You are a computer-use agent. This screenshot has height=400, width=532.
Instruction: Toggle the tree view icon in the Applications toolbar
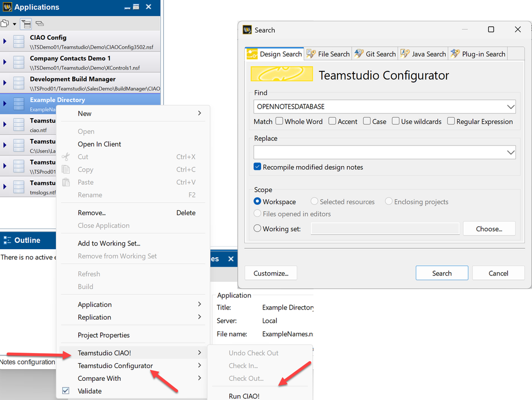click(26, 23)
